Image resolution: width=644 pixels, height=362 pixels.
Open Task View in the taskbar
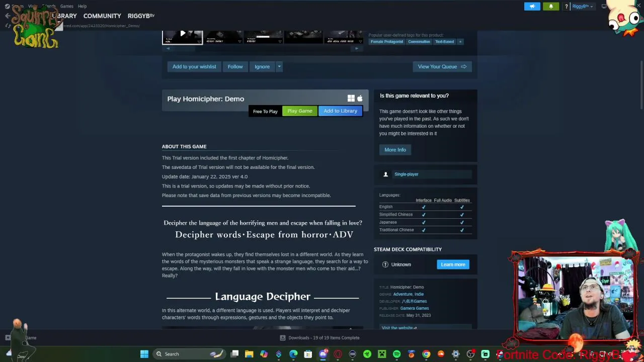click(234, 354)
